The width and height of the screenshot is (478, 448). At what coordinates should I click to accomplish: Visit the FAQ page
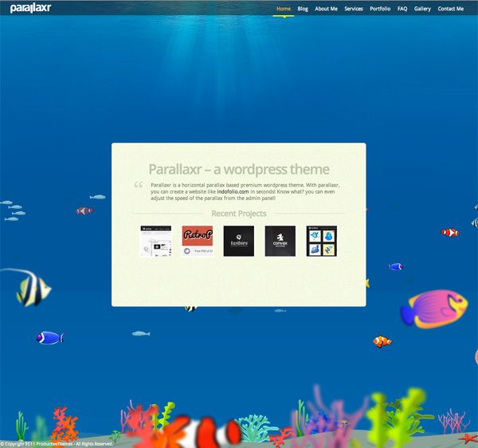402,9
